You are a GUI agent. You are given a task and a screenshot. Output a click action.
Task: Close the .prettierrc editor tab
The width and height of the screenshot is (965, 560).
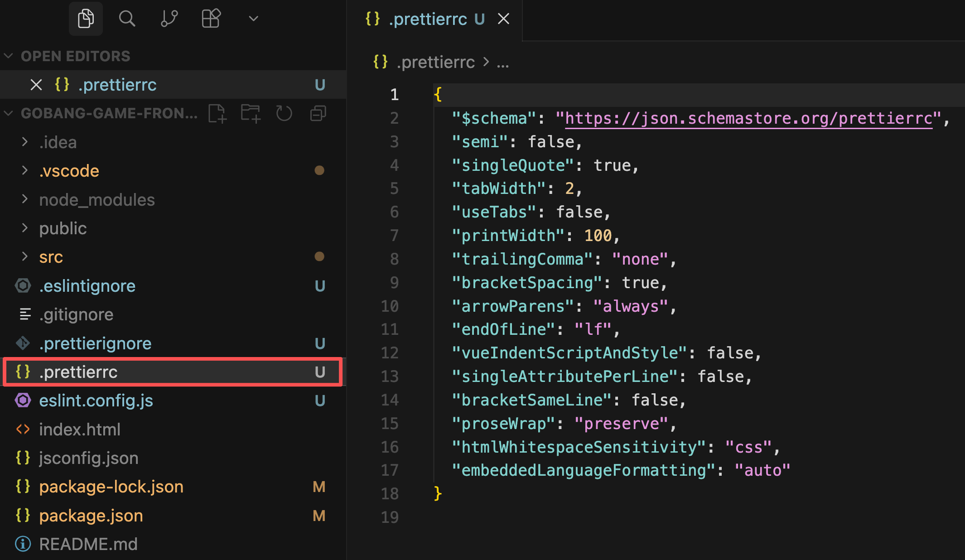[x=504, y=19]
